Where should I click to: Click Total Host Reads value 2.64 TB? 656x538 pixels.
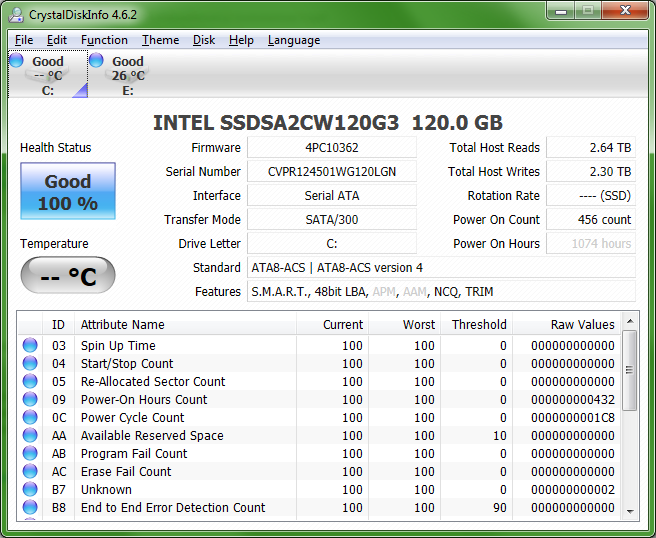pyautogui.click(x=591, y=148)
